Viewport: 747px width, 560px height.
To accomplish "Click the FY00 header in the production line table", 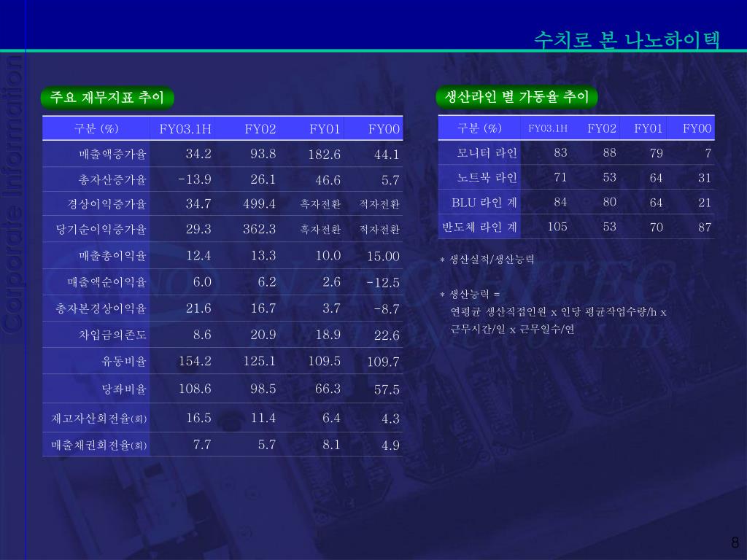I will coord(697,128).
